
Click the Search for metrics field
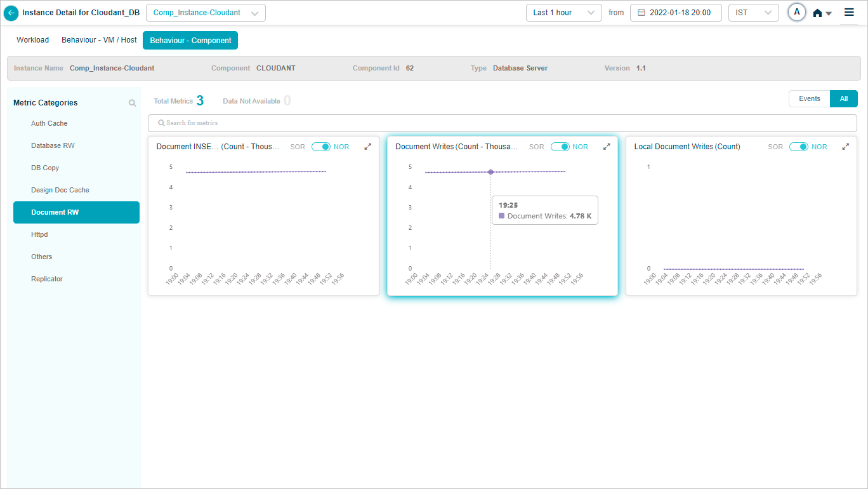tap(502, 123)
